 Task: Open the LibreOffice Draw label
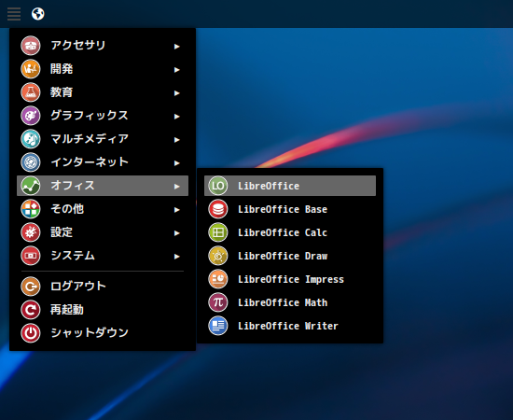click(283, 256)
